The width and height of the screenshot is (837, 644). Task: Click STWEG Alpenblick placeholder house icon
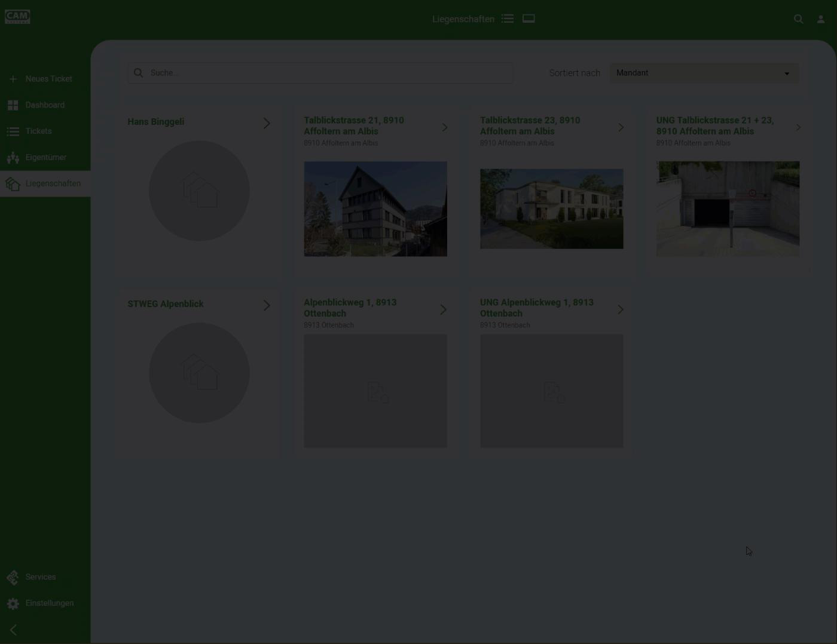pyautogui.click(x=200, y=372)
